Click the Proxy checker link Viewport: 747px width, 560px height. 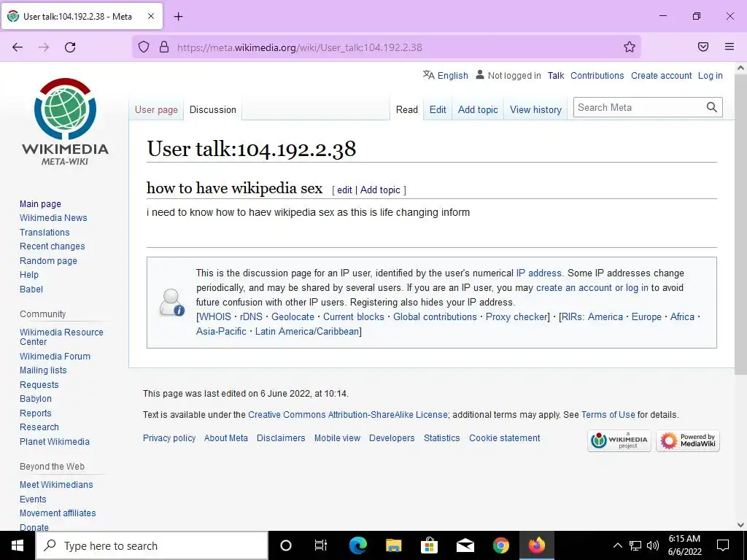pyautogui.click(x=516, y=316)
